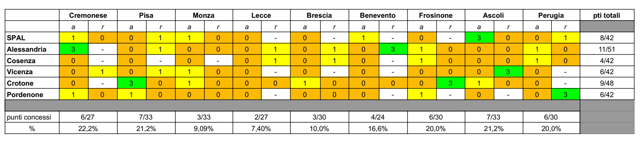
Task: Select the green 3 in Alessandria Cremonese cell
Action: click(73, 49)
